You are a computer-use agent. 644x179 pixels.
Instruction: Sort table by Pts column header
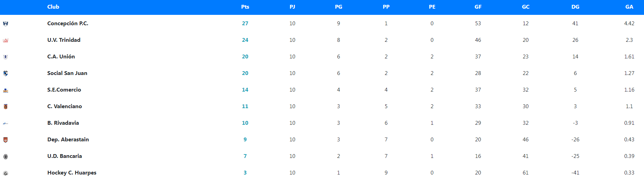[x=245, y=7]
